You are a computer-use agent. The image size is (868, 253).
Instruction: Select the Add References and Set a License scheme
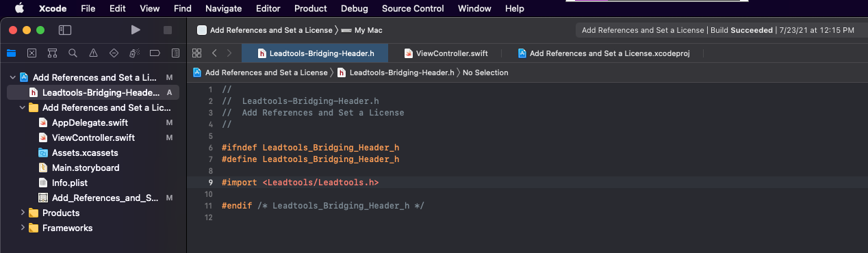click(x=264, y=30)
